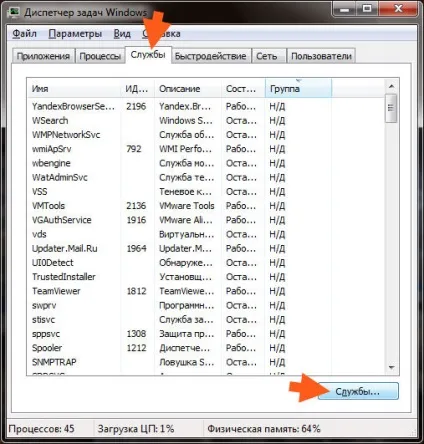Switch to the Быстродействие tab

211,56
